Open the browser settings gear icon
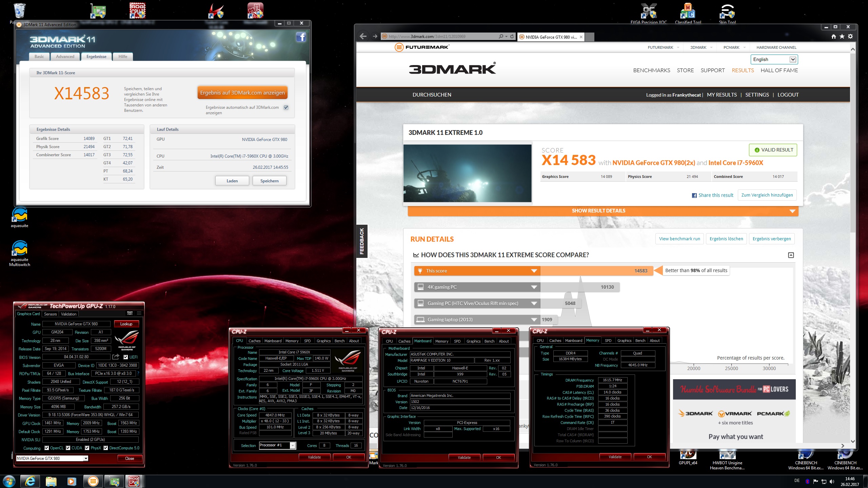 [x=850, y=36]
